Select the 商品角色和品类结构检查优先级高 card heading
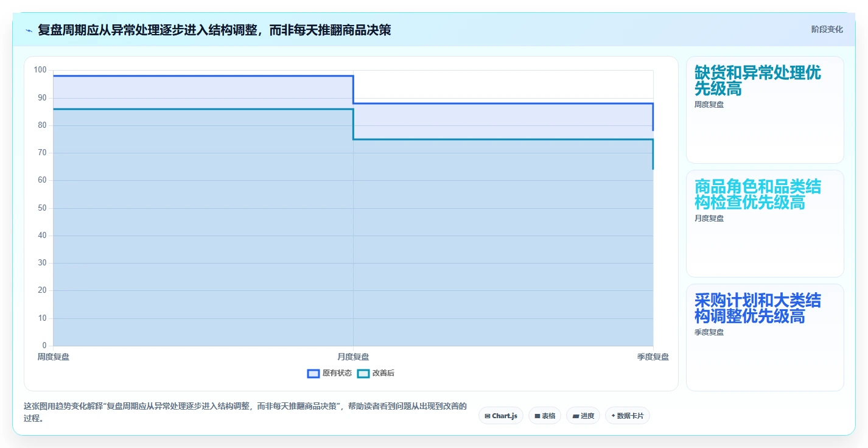Viewport: 868px width, 448px height. 758,194
